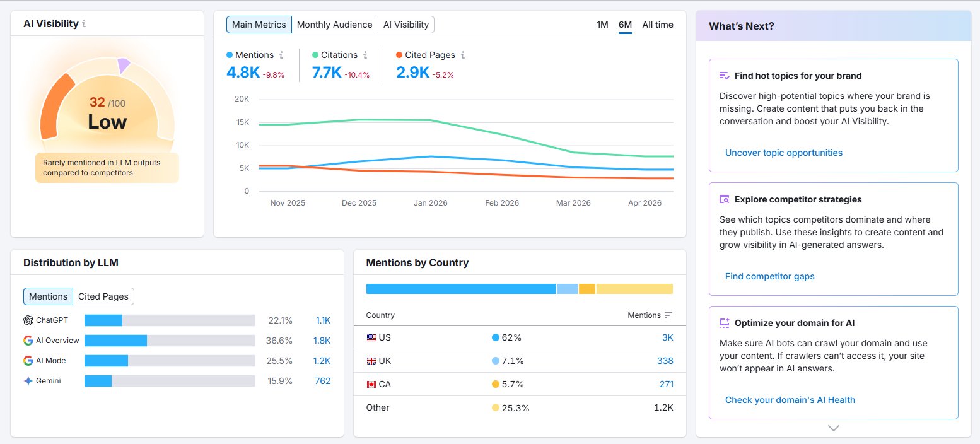980x444 pixels.
Task: Open Uncover topic opportunities link
Action: pyautogui.click(x=784, y=153)
